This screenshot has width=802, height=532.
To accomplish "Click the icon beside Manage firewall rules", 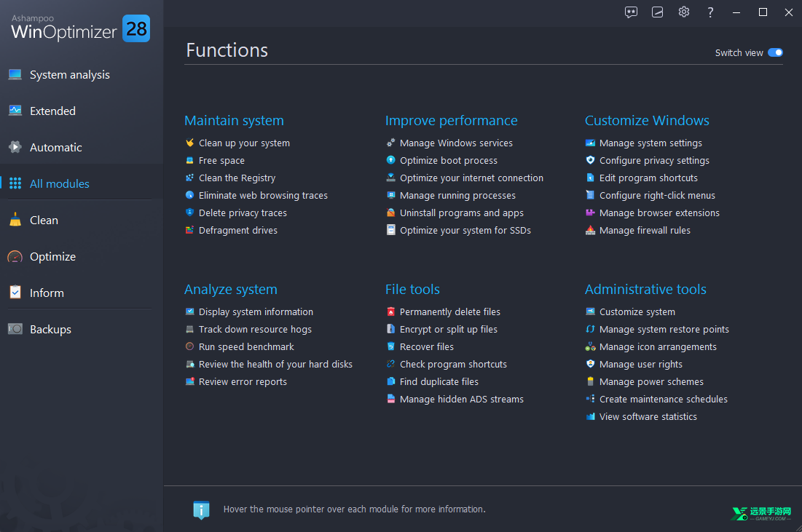I will click(591, 231).
